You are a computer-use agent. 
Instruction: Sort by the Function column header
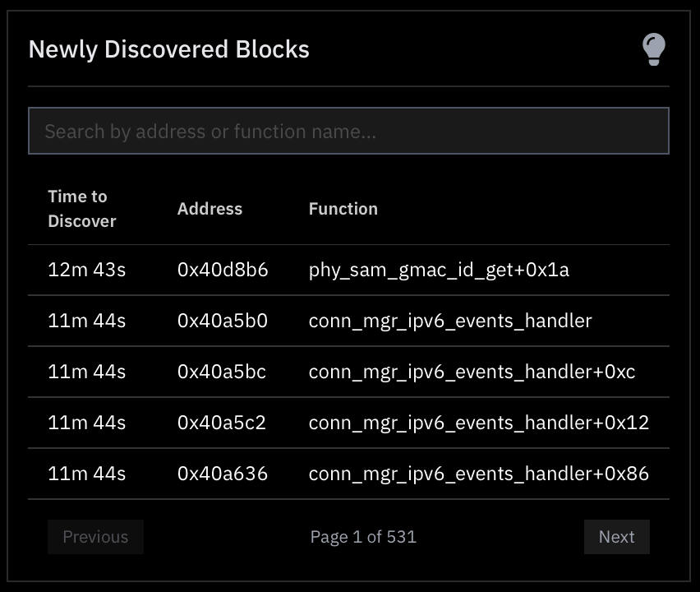click(x=343, y=208)
